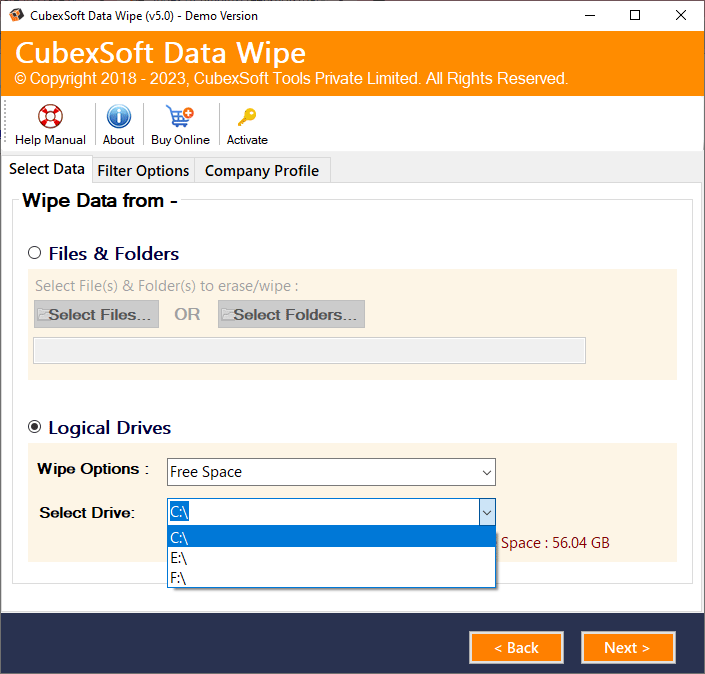
Task: Choose the C:\ drive from list
Action: (x=331, y=538)
